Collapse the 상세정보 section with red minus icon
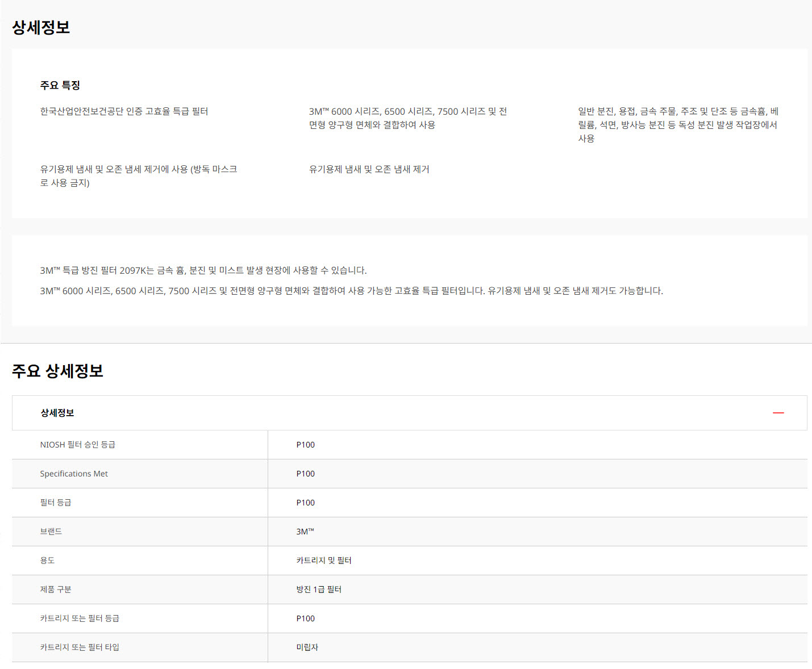 [778, 413]
